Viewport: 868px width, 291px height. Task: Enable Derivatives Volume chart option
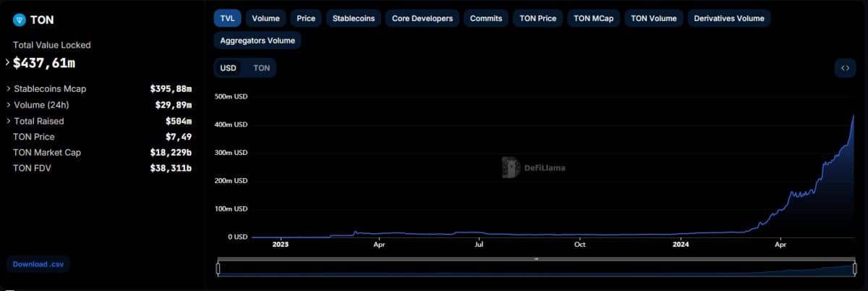pos(729,18)
